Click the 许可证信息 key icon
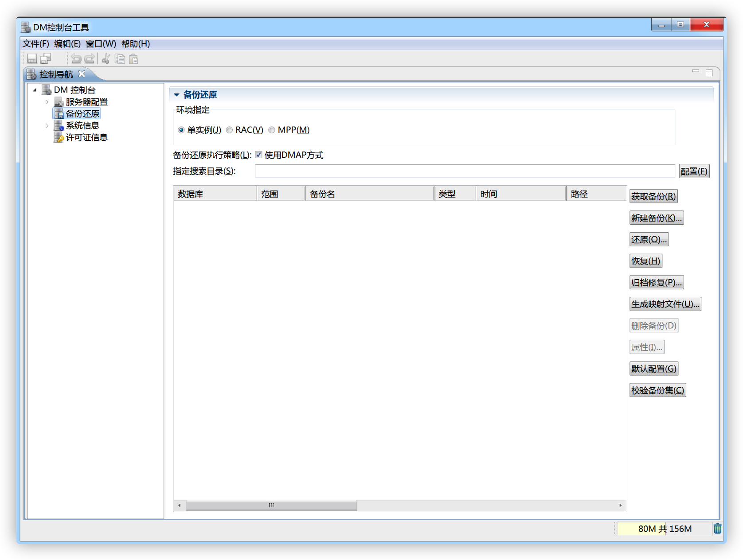Viewport: 743px width, 560px height. pos(59,137)
